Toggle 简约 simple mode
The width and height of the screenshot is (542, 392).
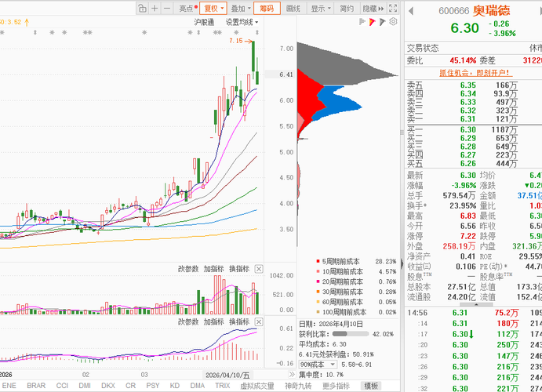pyautogui.click(x=347, y=9)
